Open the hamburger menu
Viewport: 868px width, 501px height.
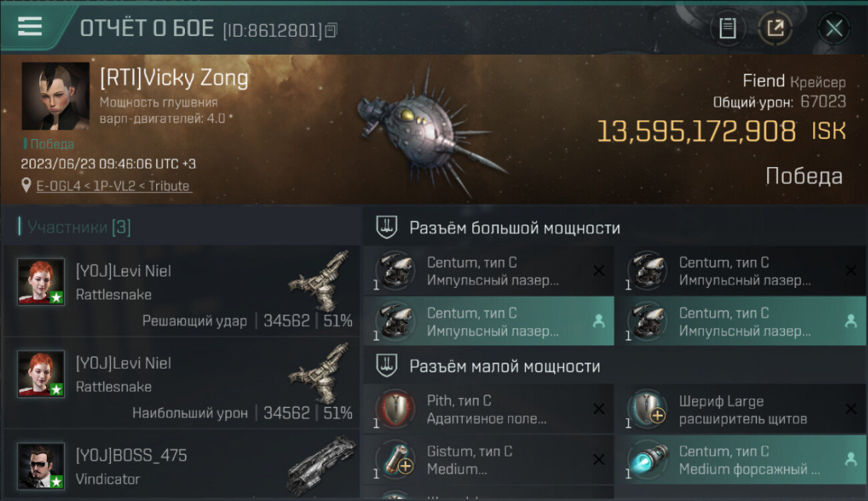click(x=30, y=26)
